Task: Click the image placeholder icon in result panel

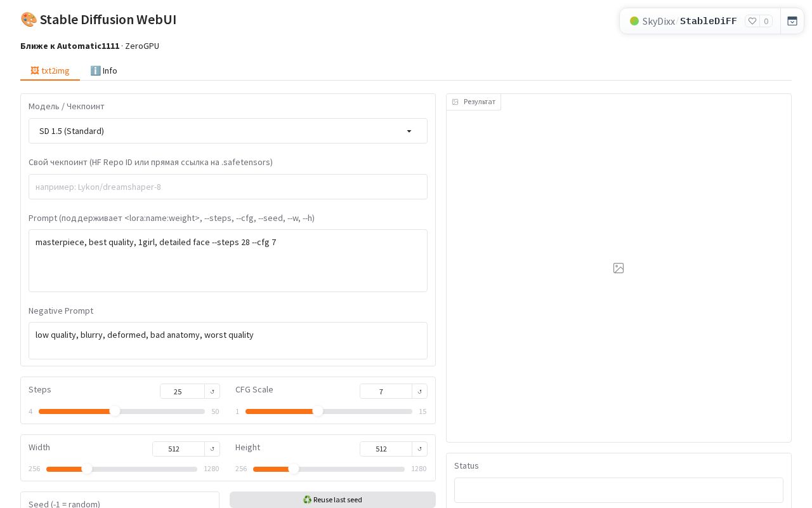Action: pos(619,268)
